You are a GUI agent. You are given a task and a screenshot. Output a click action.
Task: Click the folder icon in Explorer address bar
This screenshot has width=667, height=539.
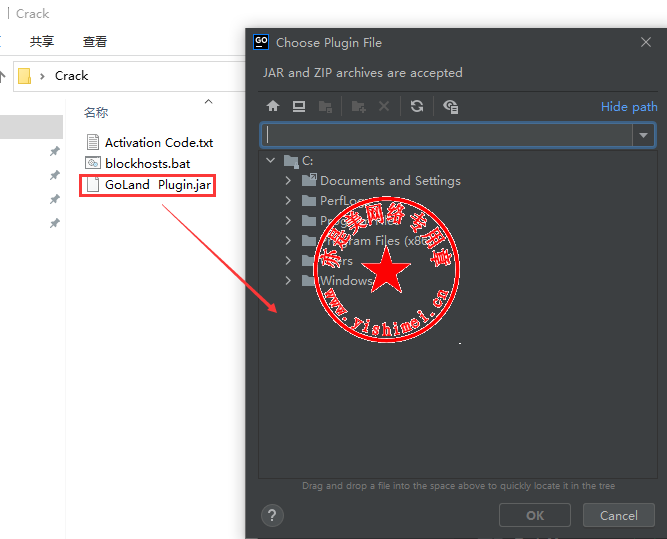click(25, 76)
